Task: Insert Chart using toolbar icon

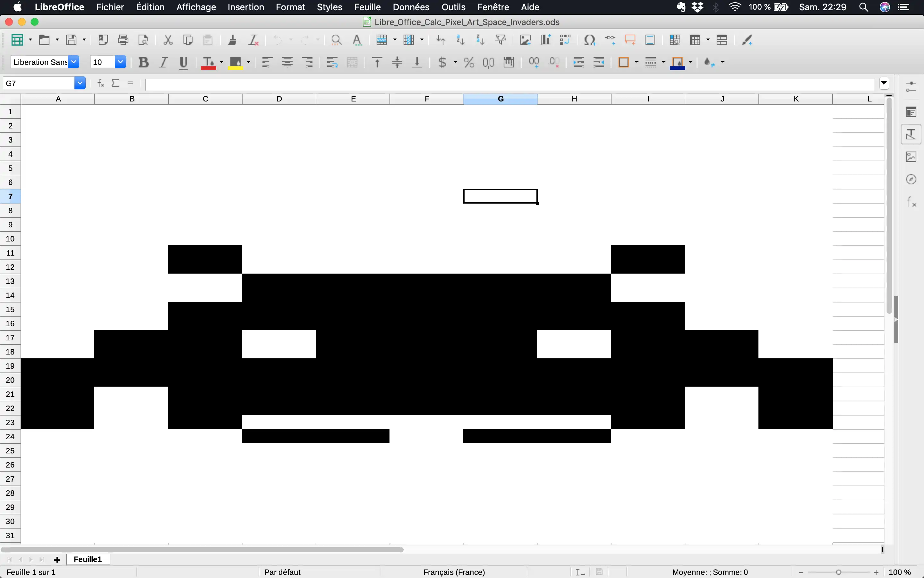Action: click(545, 40)
